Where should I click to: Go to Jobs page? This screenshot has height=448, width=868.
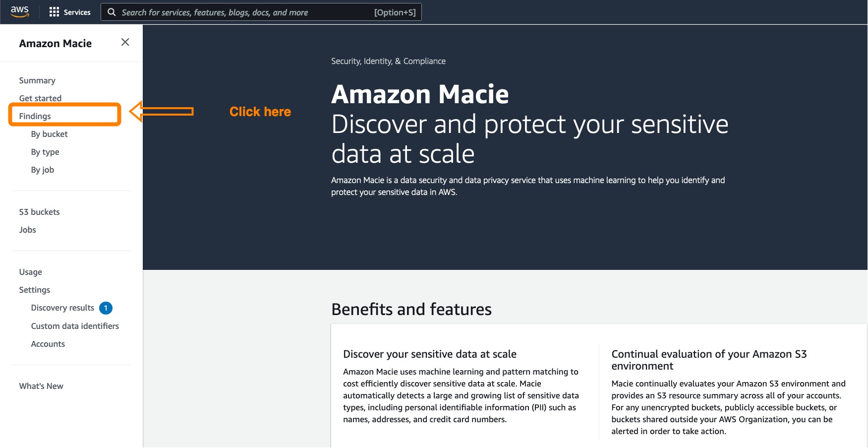pyautogui.click(x=27, y=230)
